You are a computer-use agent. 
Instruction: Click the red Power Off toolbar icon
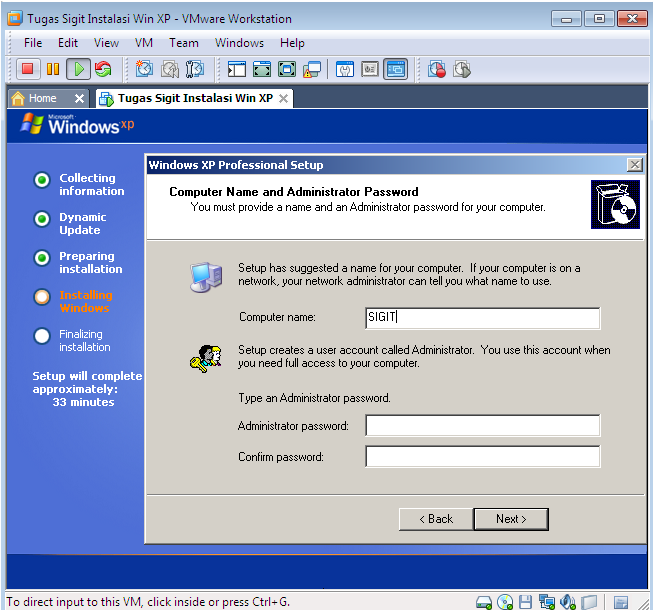pyautogui.click(x=28, y=69)
